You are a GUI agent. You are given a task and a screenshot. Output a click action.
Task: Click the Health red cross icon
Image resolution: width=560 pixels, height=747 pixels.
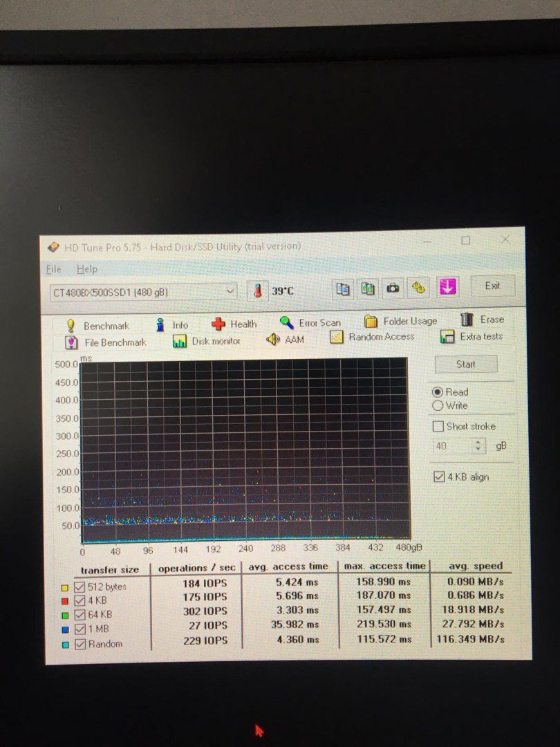218,324
